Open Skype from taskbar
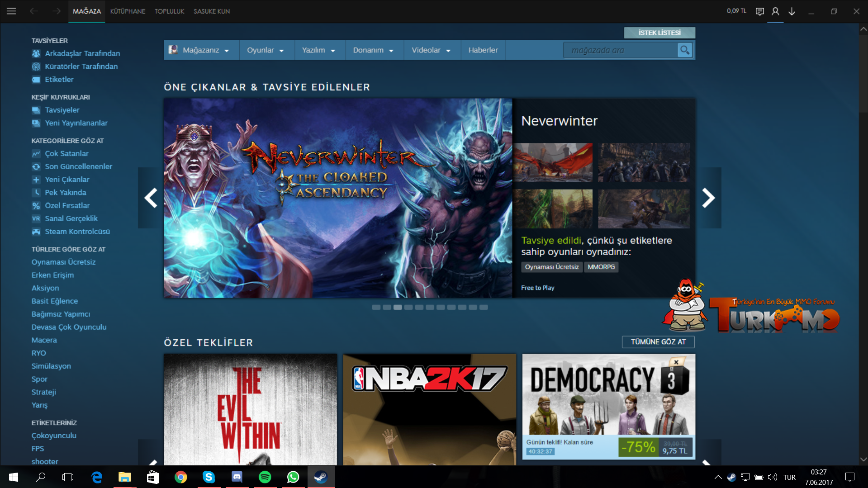The height and width of the screenshot is (488, 868). (209, 477)
